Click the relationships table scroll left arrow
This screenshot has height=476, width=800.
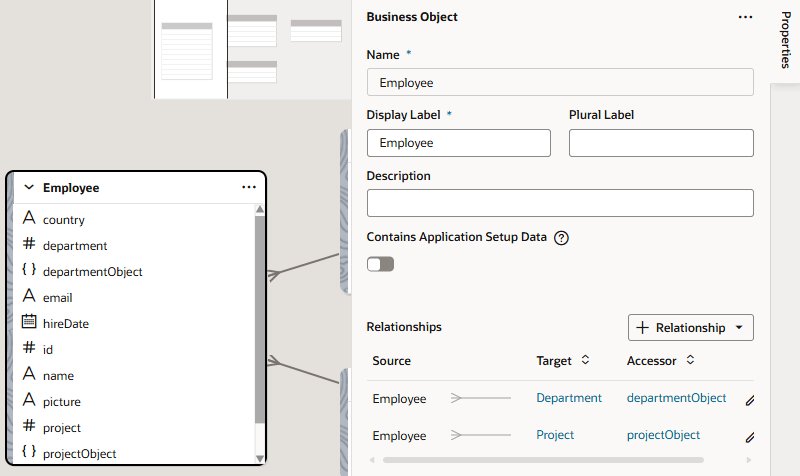click(x=372, y=460)
